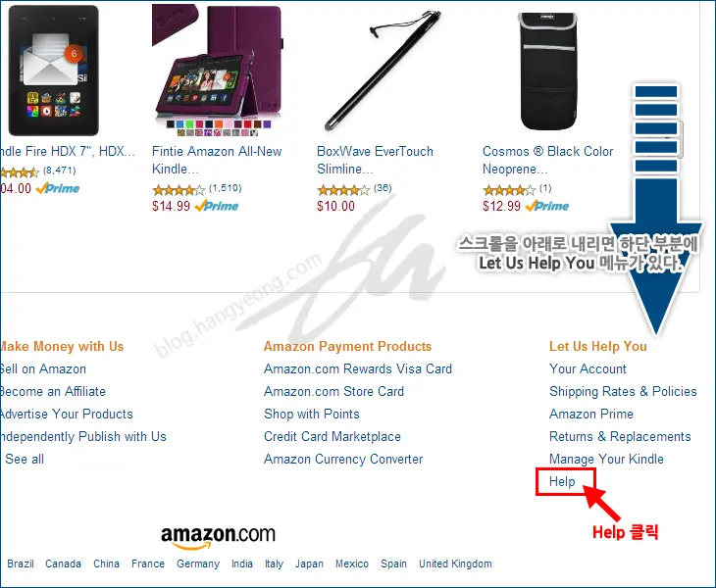The height and width of the screenshot is (588, 716).
Task: Click the BoxWave stylus product image
Action: click(x=384, y=71)
